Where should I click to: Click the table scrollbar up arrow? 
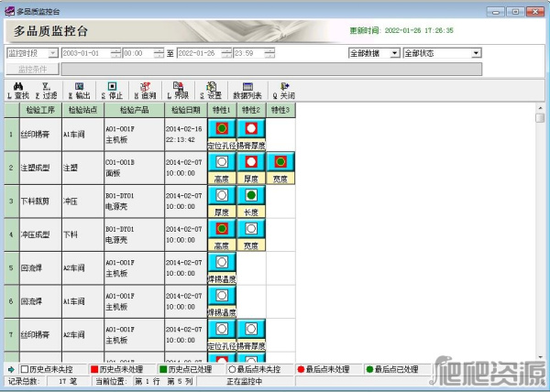pyautogui.click(x=540, y=107)
